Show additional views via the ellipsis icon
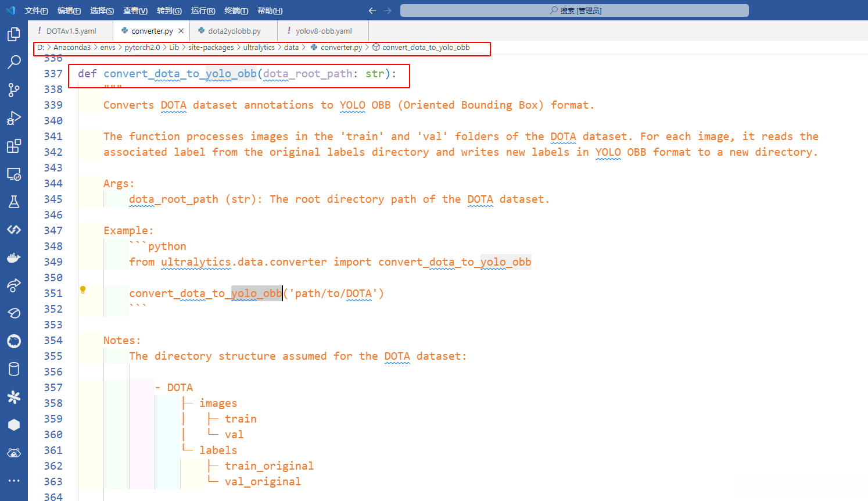Viewport: 868px width, 501px height. point(14,481)
